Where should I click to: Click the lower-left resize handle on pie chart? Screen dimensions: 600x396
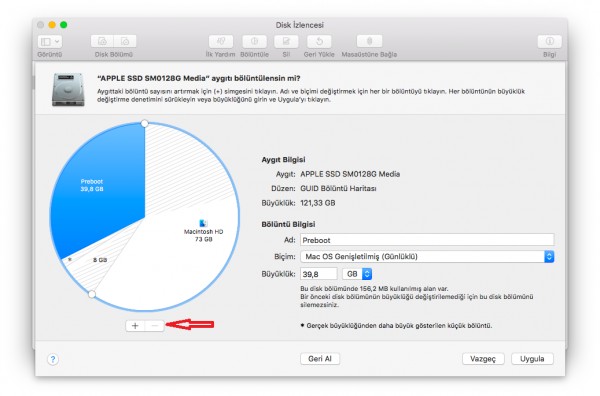pos(92,294)
